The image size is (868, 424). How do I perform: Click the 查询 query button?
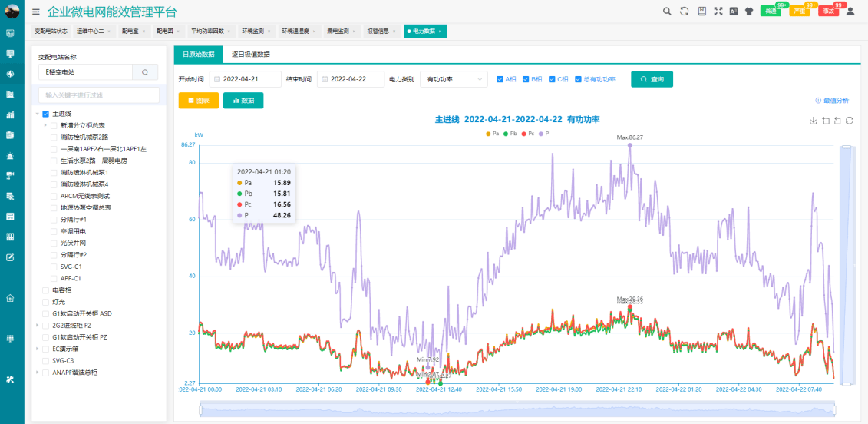click(x=652, y=79)
